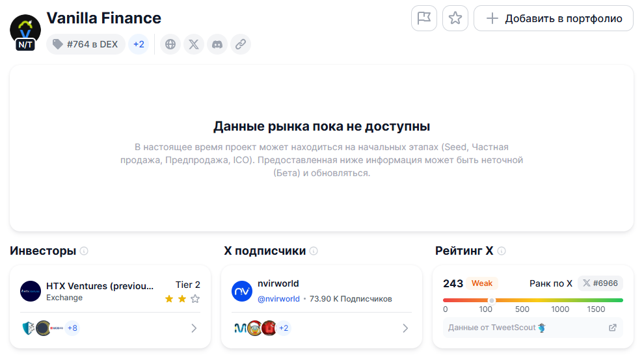Toggle the star favorite button
644x362 pixels.
[455, 18]
